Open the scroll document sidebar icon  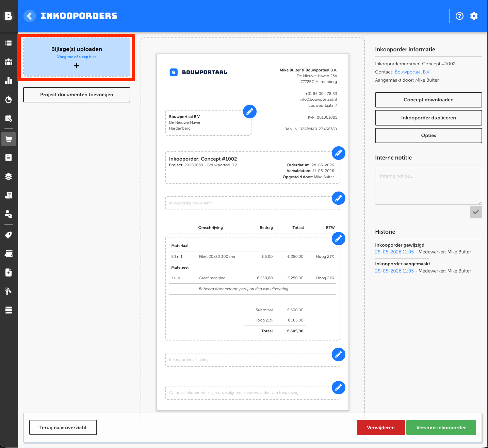(9, 195)
